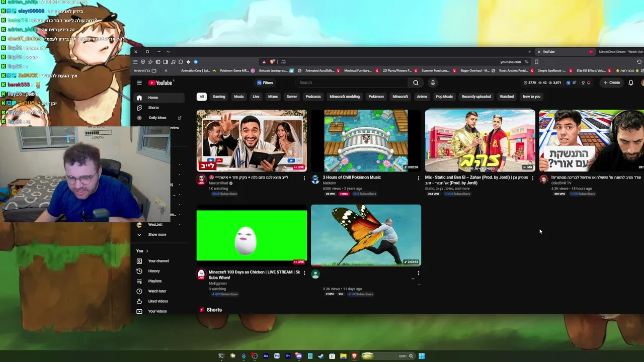Image resolution: width=644 pixels, height=362 pixels.
Task: Open the Static and Ben El Zahav thumbnail
Action: pos(480,141)
